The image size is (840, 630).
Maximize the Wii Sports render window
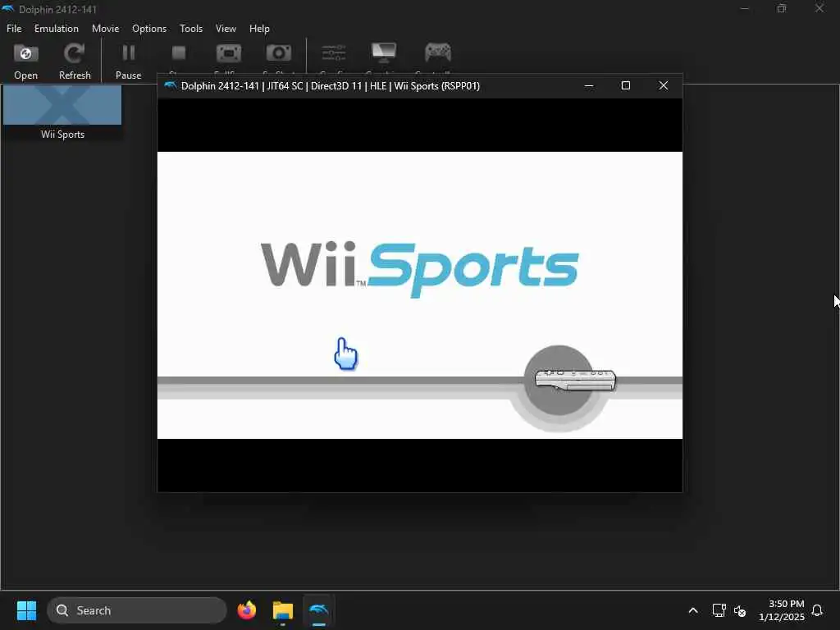pyautogui.click(x=626, y=85)
